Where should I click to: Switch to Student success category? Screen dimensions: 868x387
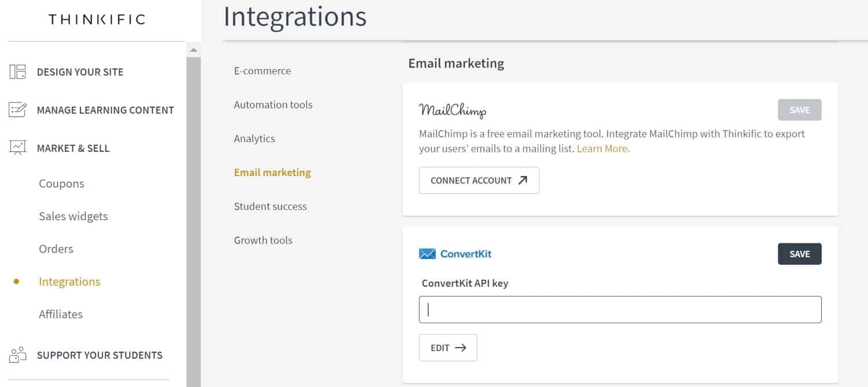(x=270, y=206)
